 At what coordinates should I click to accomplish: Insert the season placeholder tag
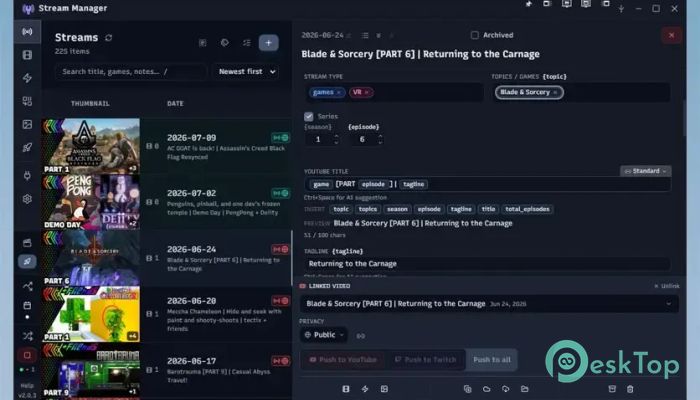[397, 209]
